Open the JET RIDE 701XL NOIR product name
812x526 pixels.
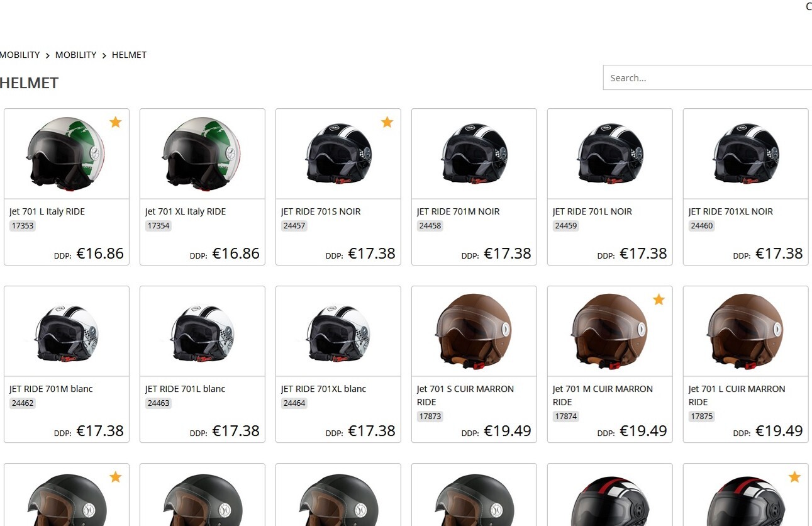[730, 211]
